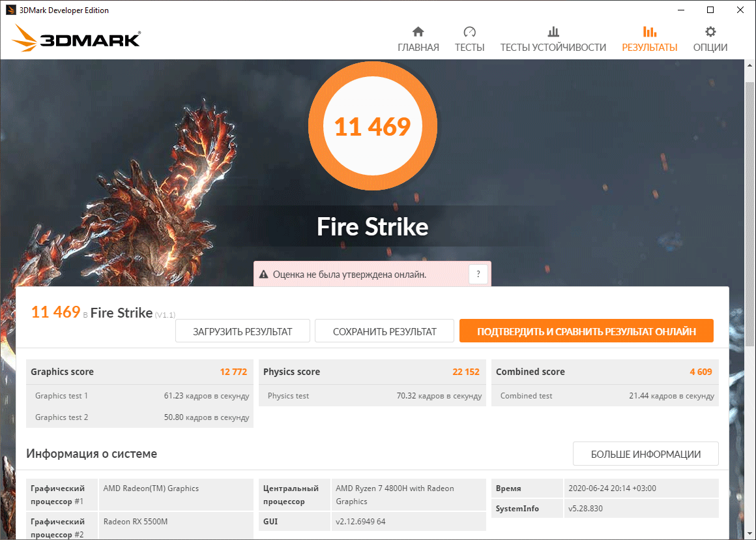Click the Оценка не была утверждена онлайн message
Image resolution: width=756 pixels, height=540 pixels.
coord(349,275)
